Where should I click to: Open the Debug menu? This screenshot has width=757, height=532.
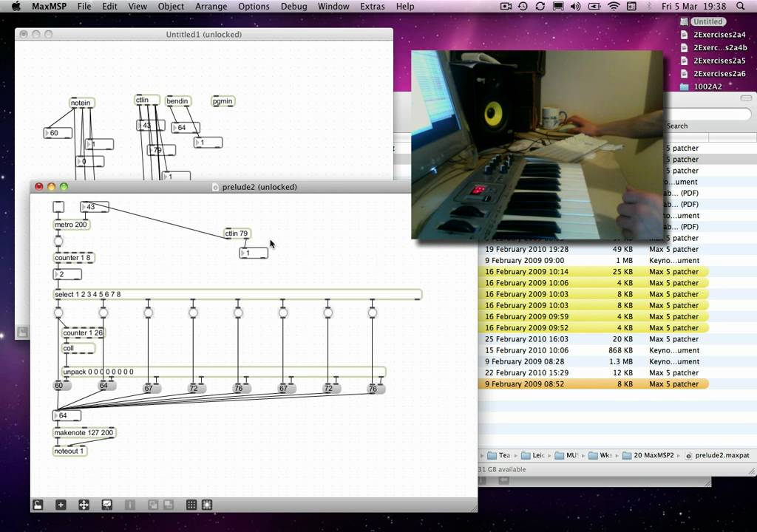(x=293, y=6)
